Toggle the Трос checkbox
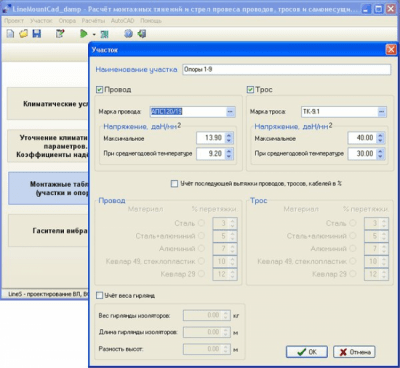The width and height of the screenshot is (400, 368). [x=250, y=90]
